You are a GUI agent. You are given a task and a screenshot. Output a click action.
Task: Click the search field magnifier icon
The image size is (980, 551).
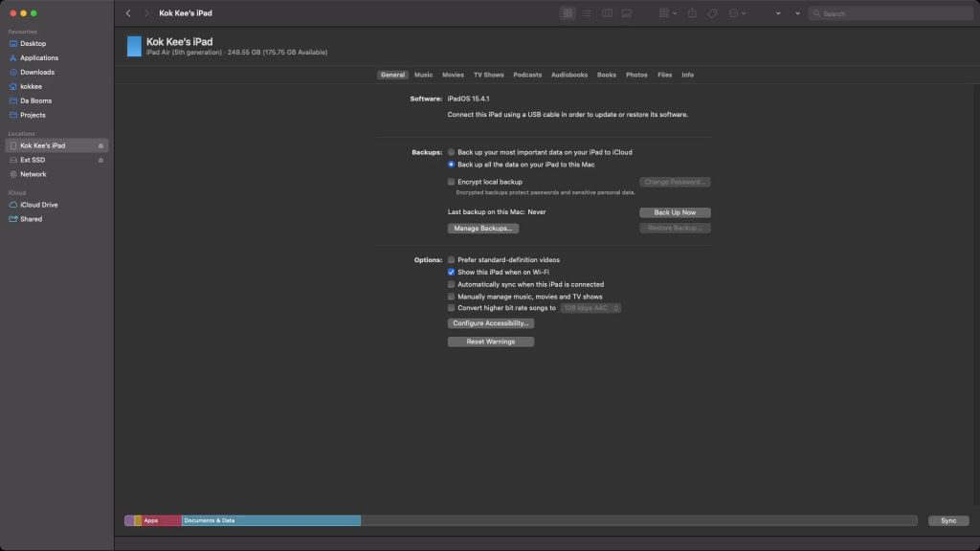pyautogui.click(x=816, y=13)
